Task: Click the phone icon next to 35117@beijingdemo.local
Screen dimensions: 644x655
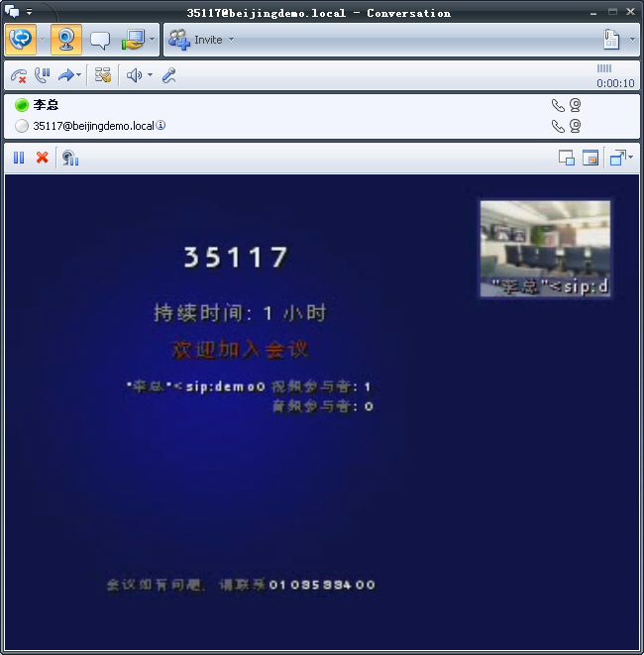Action: 558,126
